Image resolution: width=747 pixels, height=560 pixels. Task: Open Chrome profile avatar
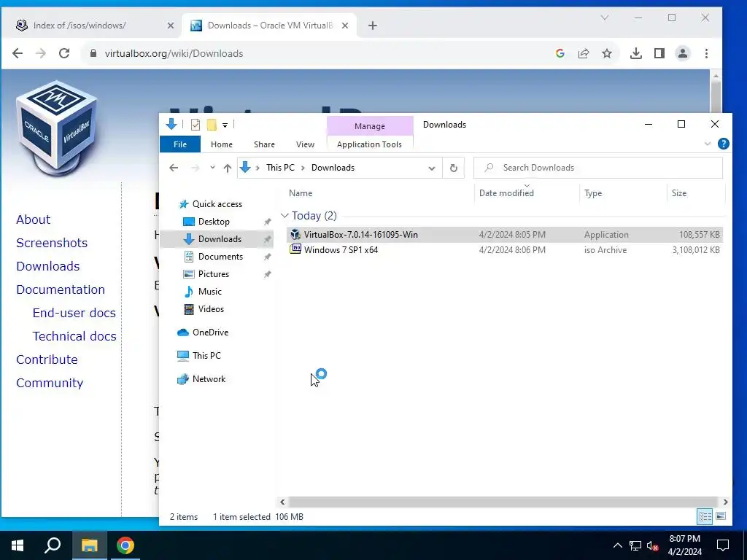click(x=683, y=53)
